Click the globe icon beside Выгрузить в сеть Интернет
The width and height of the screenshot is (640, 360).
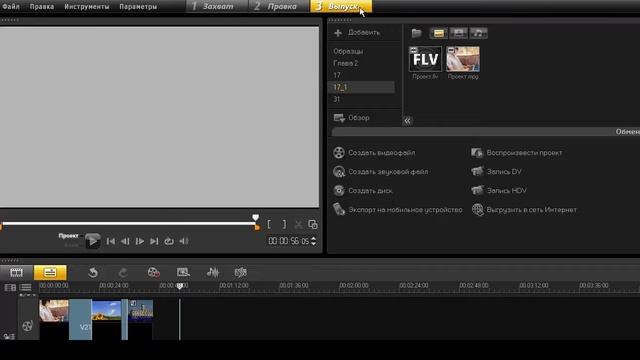click(x=478, y=209)
